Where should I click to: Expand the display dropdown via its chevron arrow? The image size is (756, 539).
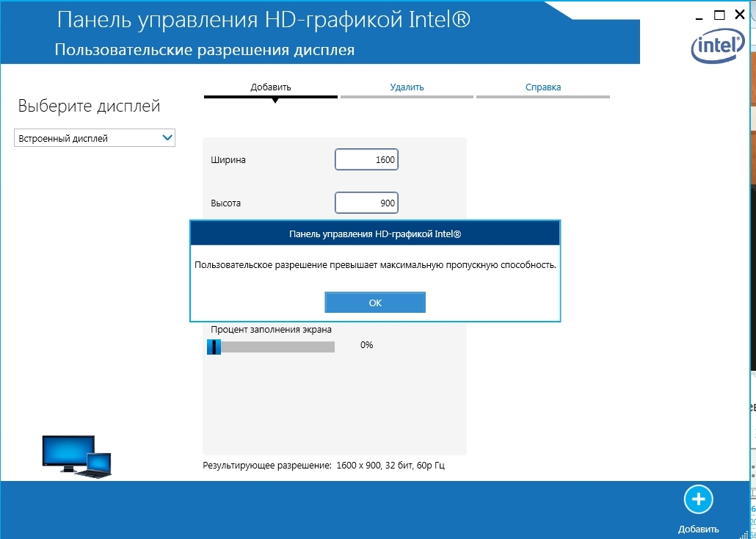click(x=167, y=137)
